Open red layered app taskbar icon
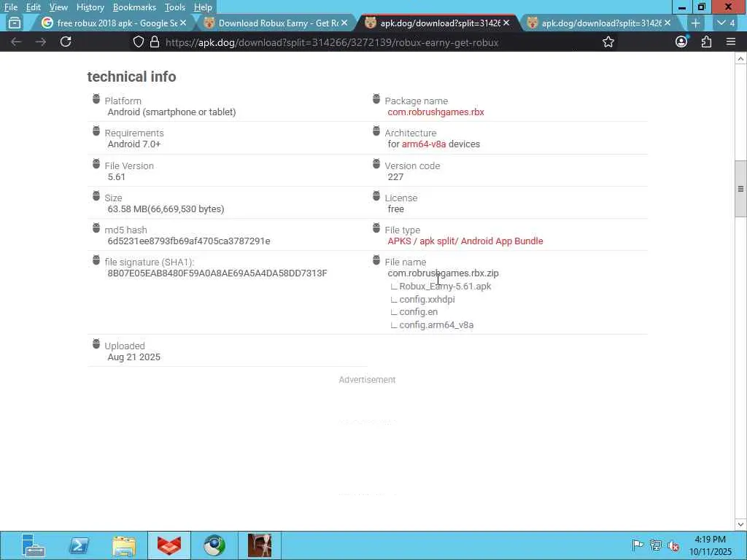The height and width of the screenshot is (560, 747). [x=169, y=545]
